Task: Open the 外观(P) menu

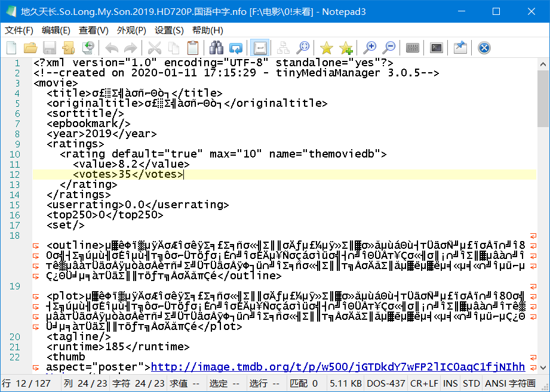Action: [x=131, y=30]
